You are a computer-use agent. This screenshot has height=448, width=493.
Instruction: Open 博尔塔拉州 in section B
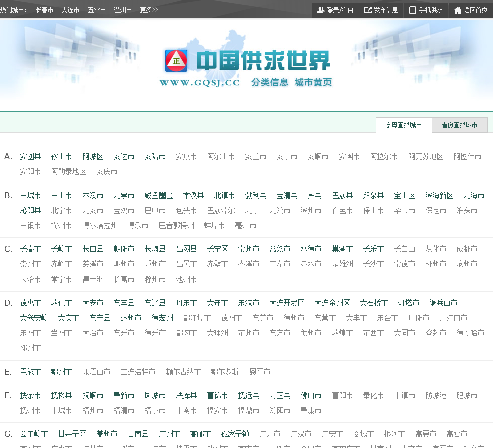click(x=100, y=225)
